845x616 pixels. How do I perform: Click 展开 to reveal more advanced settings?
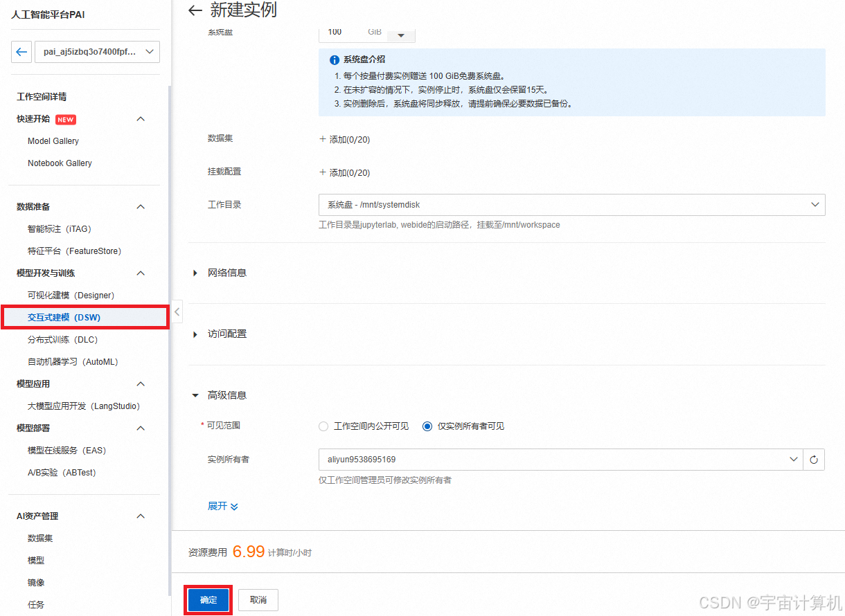tap(222, 506)
